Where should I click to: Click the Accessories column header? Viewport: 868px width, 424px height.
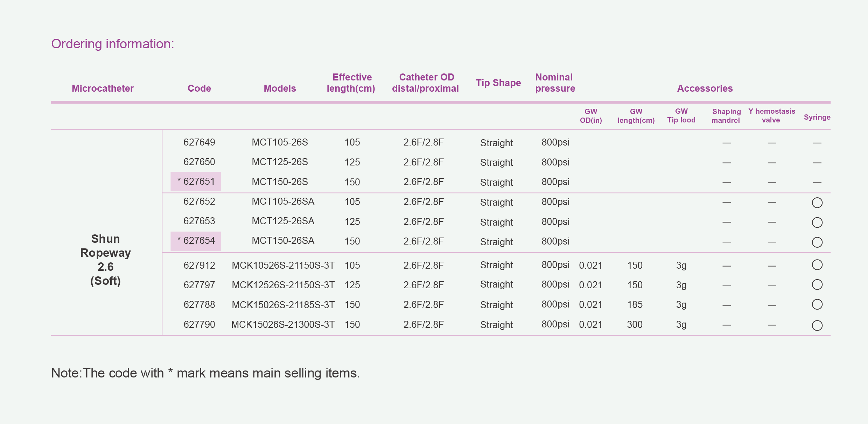click(705, 89)
